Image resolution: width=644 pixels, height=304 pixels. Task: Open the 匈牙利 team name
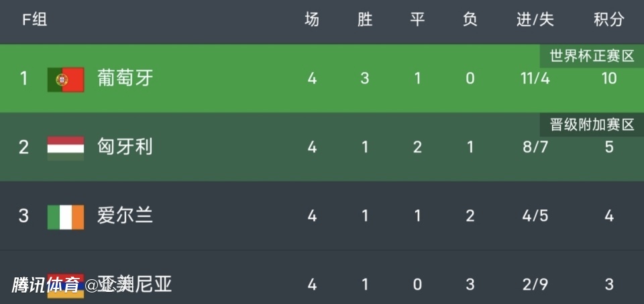(125, 147)
